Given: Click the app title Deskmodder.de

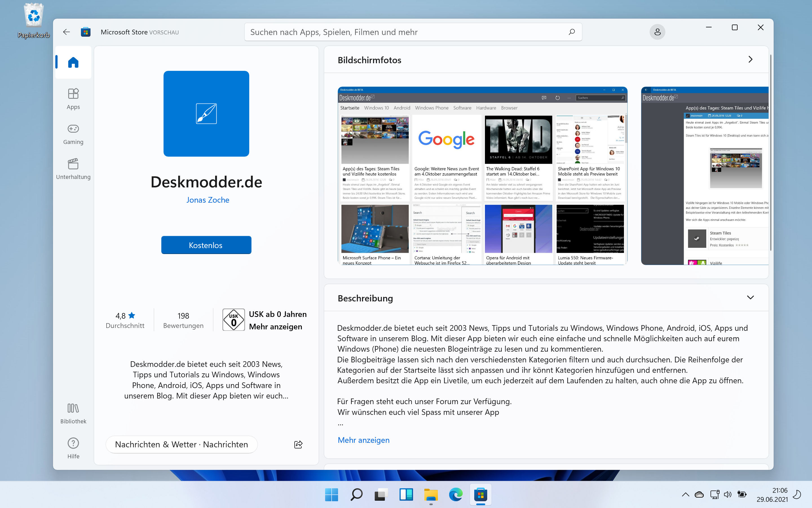Looking at the screenshot, I should (x=206, y=182).
